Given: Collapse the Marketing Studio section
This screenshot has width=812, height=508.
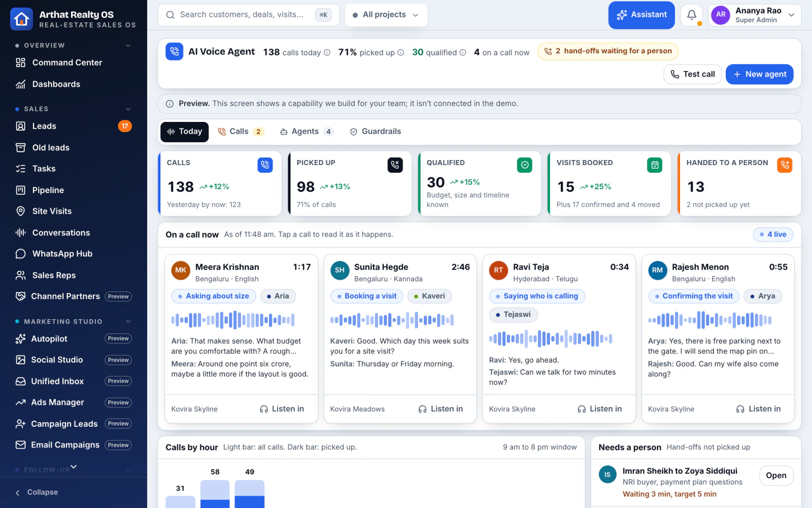Looking at the screenshot, I should pyautogui.click(x=128, y=322).
